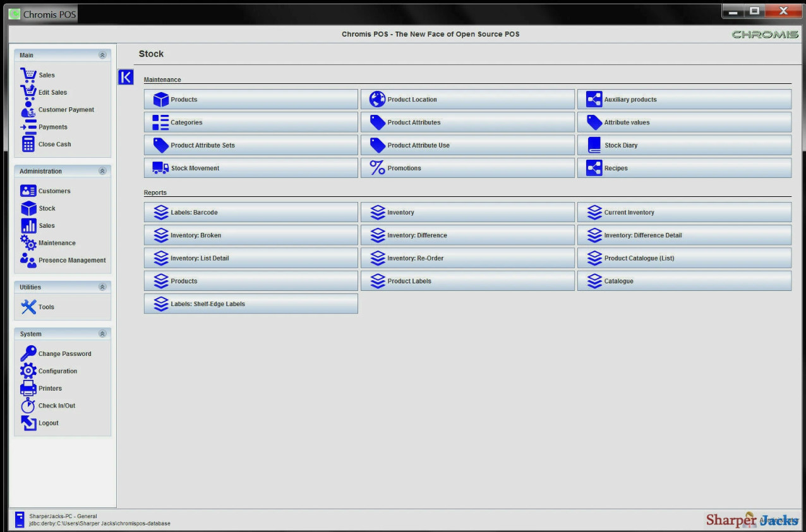Run Labels: Barcode report
This screenshot has height=532, width=806.
click(x=251, y=213)
